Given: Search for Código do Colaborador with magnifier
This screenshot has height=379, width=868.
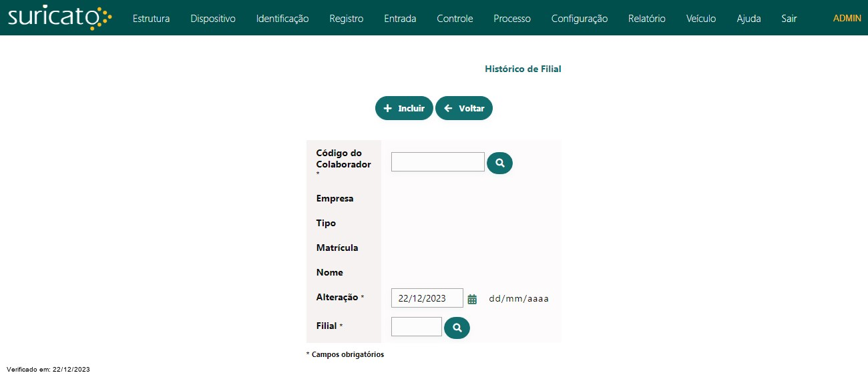Looking at the screenshot, I should tap(499, 163).
